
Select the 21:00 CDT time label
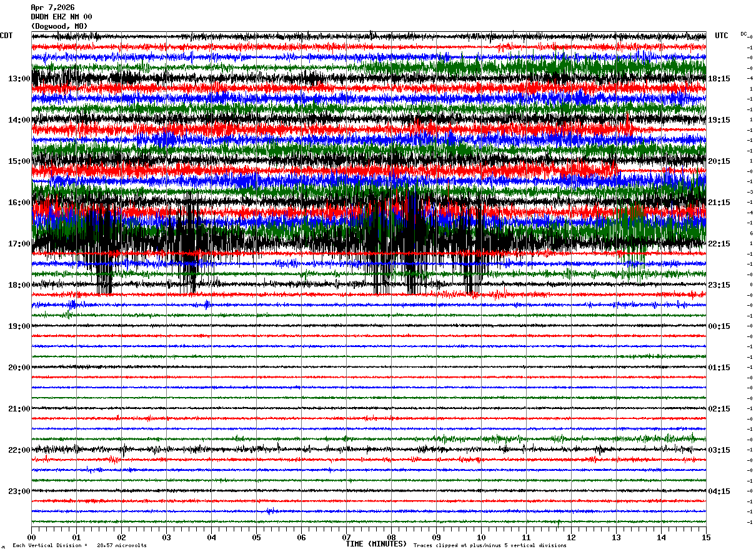19,409
